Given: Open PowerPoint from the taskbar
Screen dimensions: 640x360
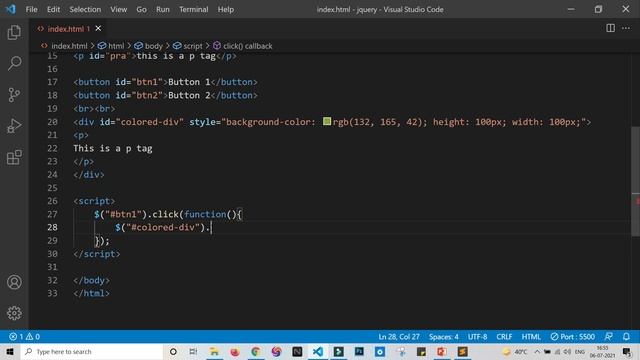Looking at the screenshot, I should coord(442,351).
